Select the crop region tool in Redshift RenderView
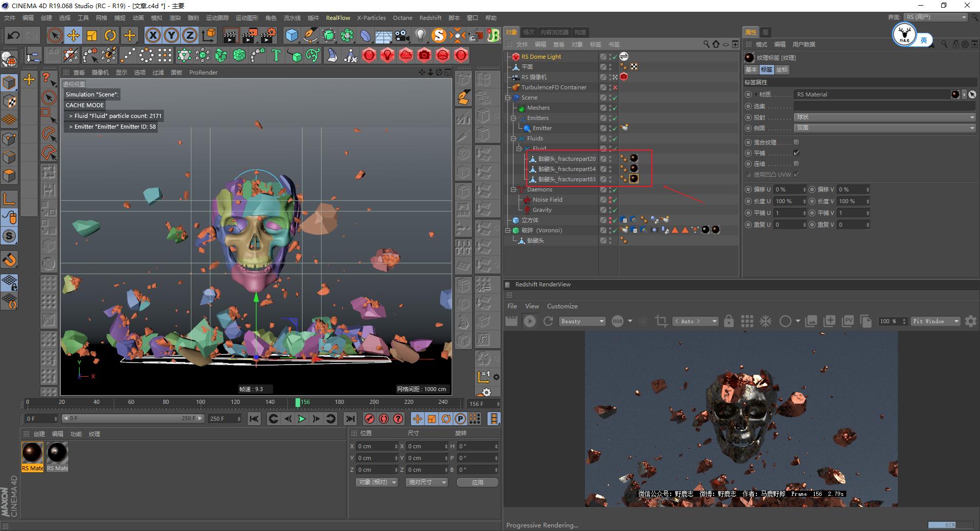The height and width of the screenshot is (531, 980). pos(661,321)
